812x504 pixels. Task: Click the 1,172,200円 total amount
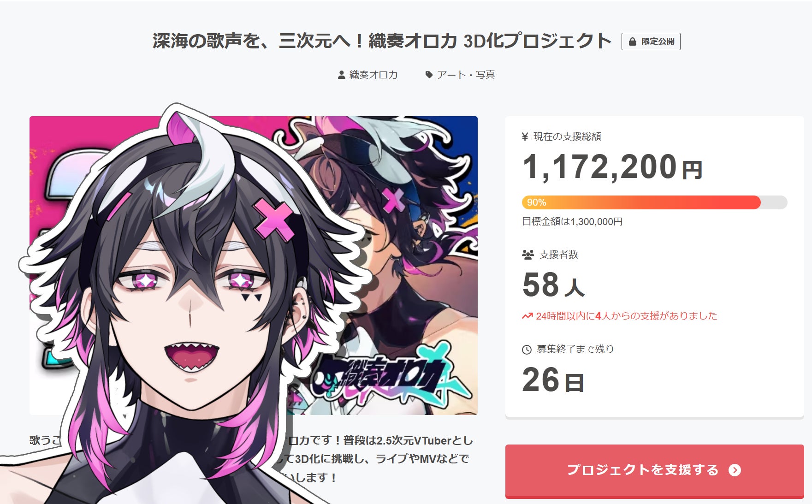tap(612, 167)
